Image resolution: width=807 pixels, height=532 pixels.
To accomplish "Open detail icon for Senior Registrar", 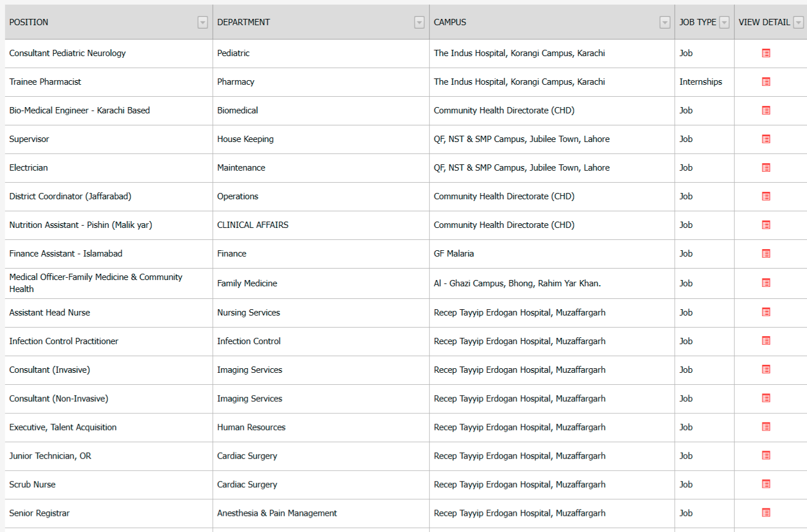I will [766, 513].
